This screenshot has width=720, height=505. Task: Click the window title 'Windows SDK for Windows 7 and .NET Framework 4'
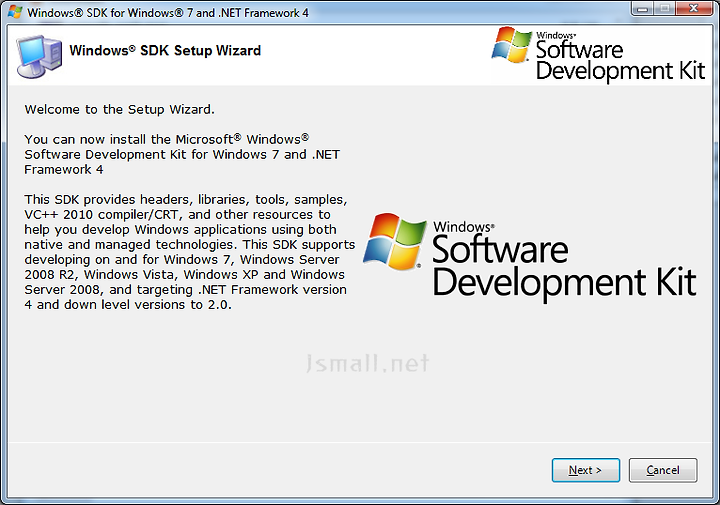pyautogui.click(x=168, y=13)
